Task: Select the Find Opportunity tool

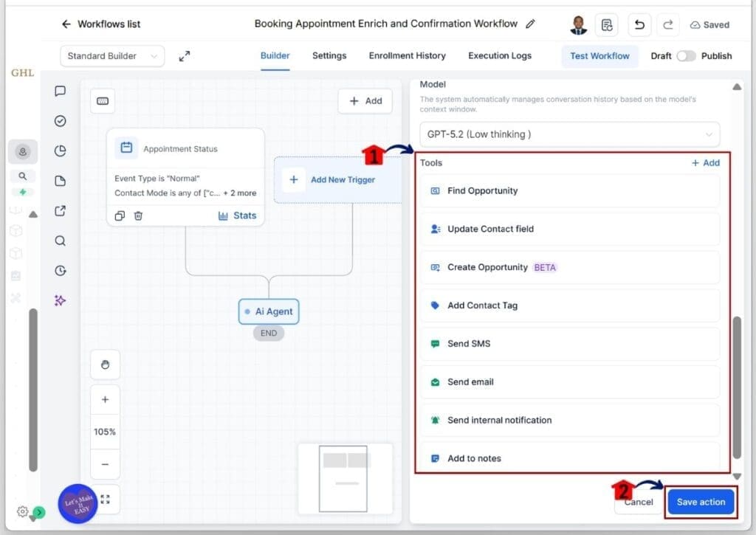Action: point(570,191)
